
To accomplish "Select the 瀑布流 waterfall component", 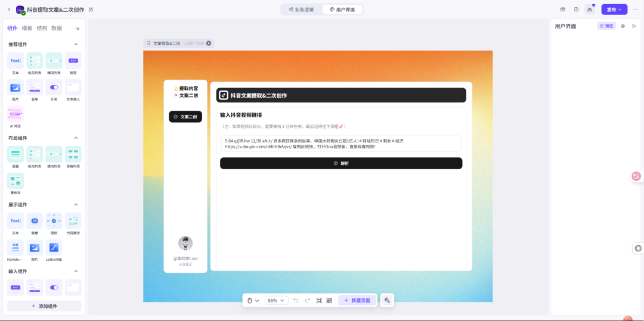I will 15,181.
